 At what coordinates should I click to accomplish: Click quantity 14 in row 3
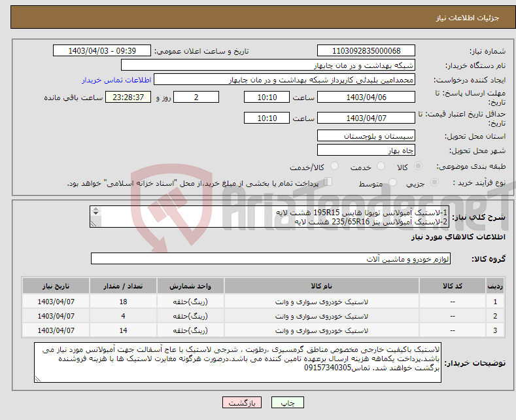click(x=123, y=330)
